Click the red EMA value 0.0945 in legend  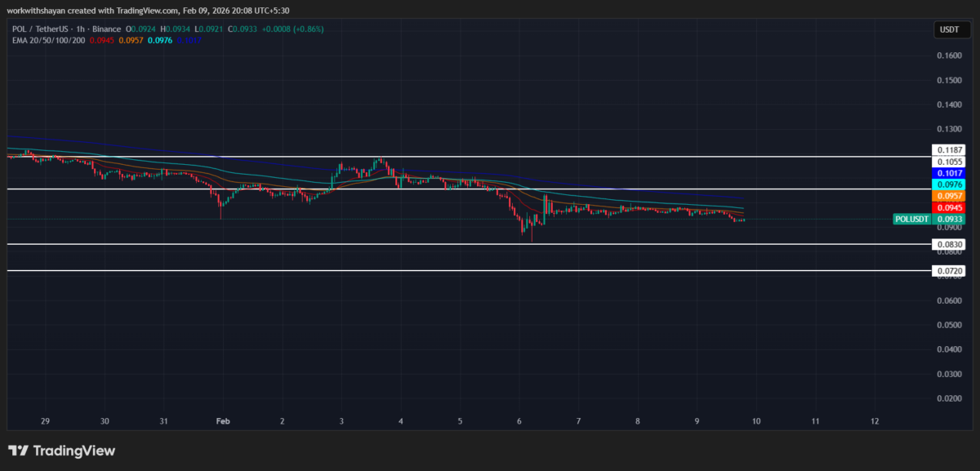tap(102, 40)
